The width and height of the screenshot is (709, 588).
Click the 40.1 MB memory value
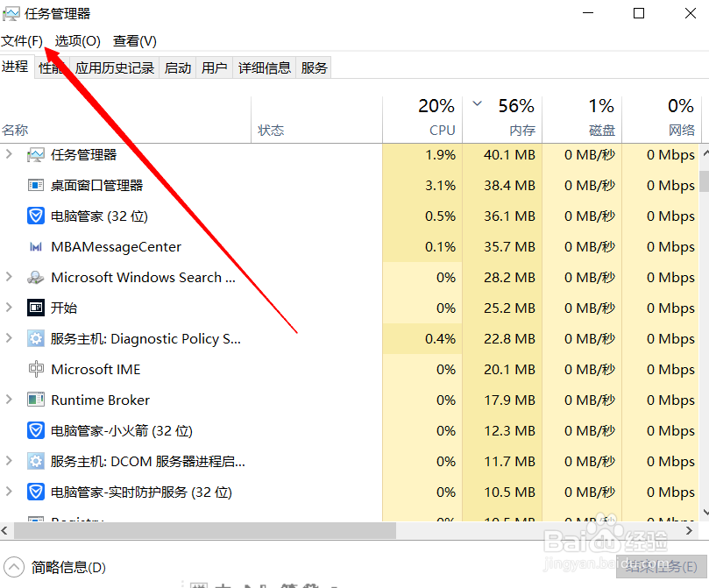509,155
